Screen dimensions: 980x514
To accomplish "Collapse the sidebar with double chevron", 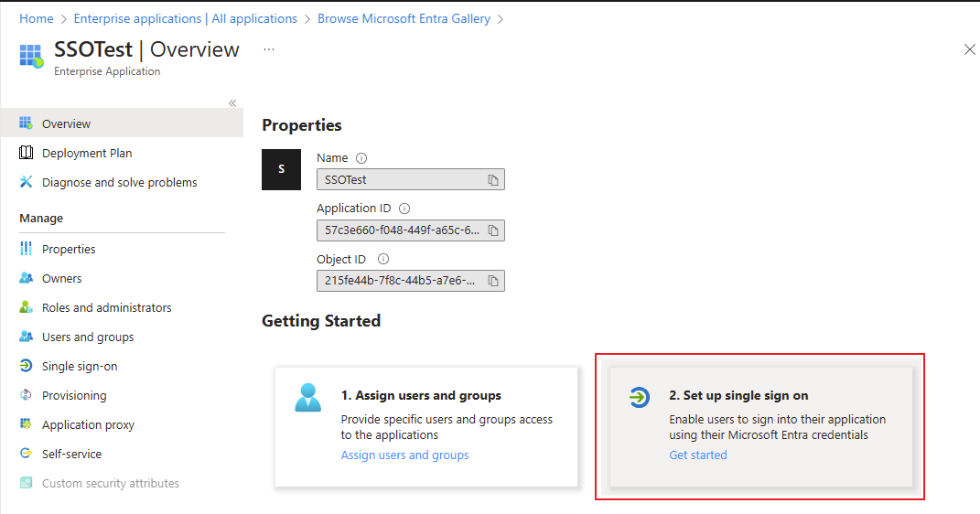I will pos(232,103).
